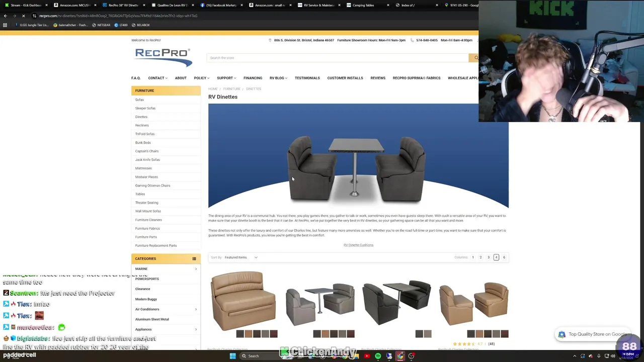This screenshot has width=644, height=362.
Task: Set product grid to 1 column
Action: pos(472,257)
